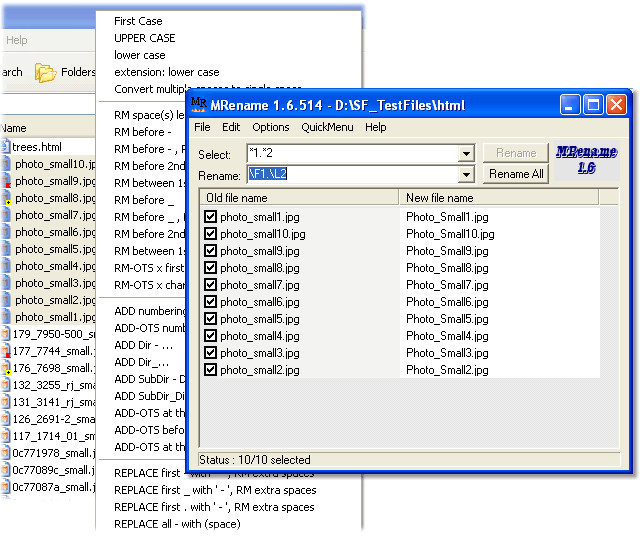This screenshot has height=552, width=640.
Task: Open the Edit menu in MRename
Action: pyautogui.click(x=231, y=127)
